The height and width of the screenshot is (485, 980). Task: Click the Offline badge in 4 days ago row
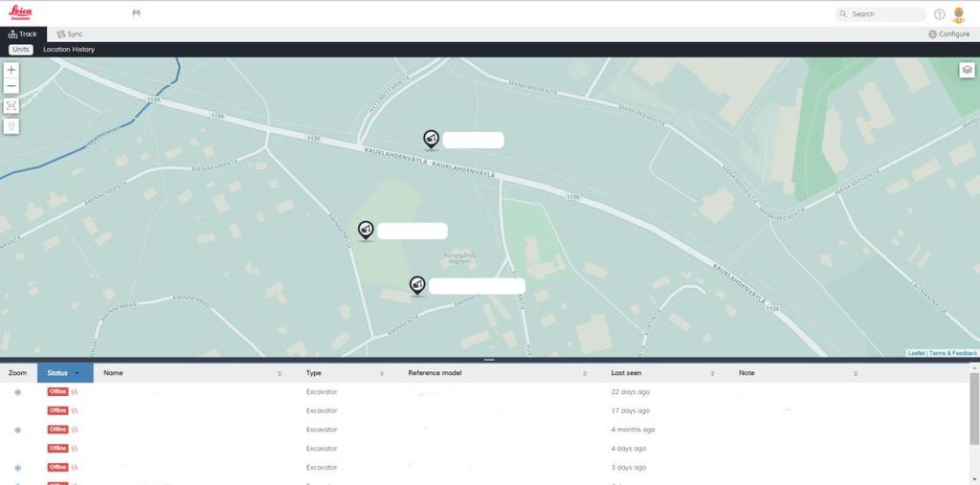tap(58, 448)
